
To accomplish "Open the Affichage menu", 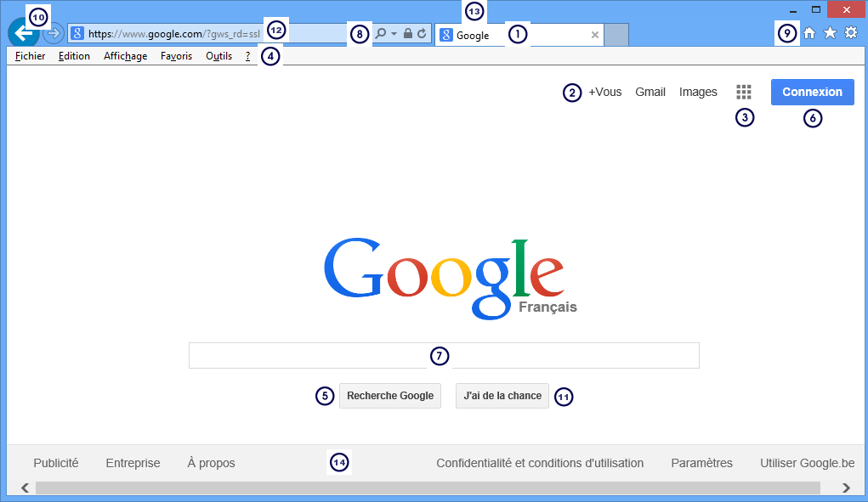I will pyautogui.click(x=126, y=56).
